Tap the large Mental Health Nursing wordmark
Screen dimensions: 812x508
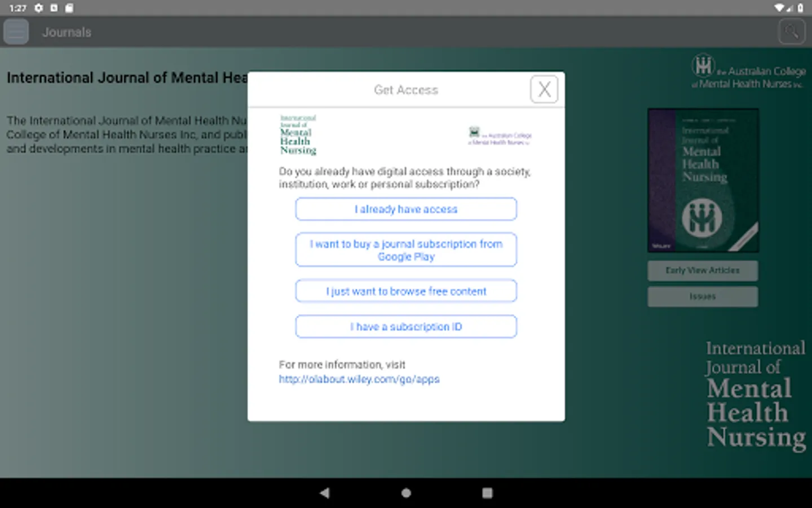pyautogui.click(x=756, y=395)
